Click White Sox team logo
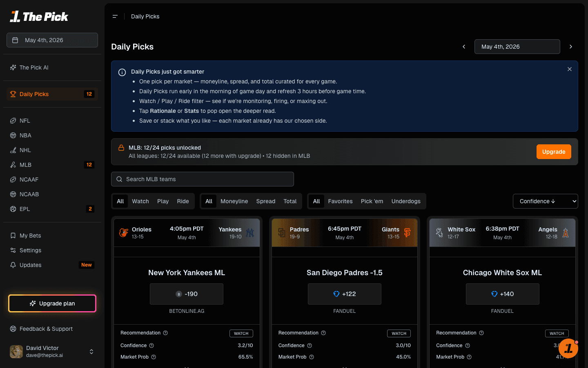This screenshot has width=588, height=368. click(439, 233)
